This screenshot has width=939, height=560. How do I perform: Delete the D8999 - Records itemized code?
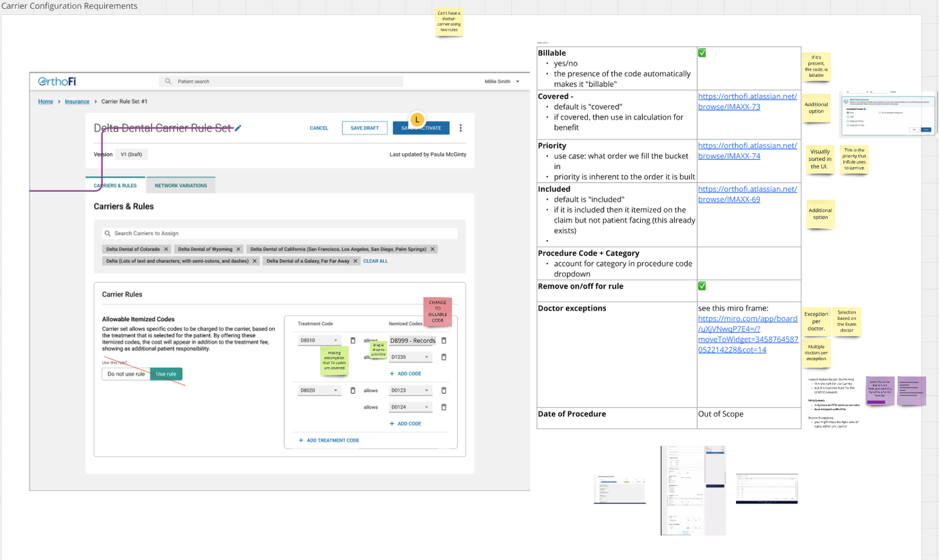click(444, 340)
